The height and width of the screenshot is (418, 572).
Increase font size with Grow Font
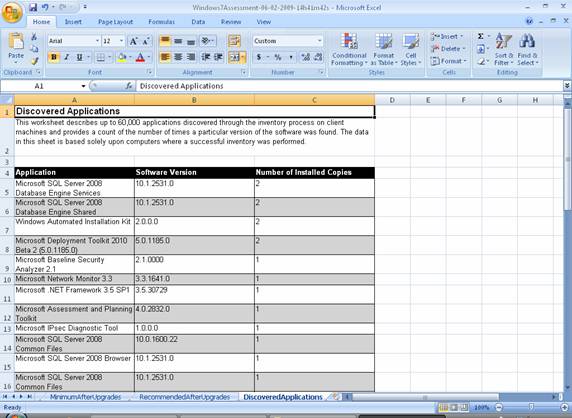point(134,41)
